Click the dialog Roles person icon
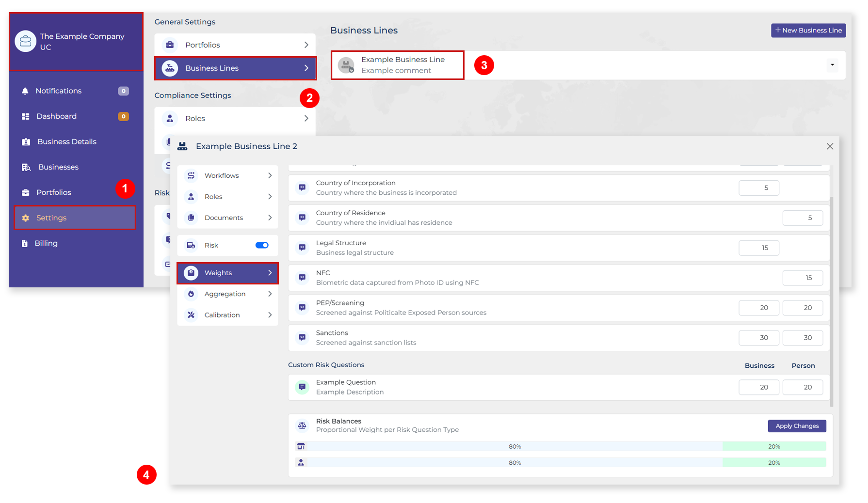The image size is (868, 503). tap(191, 197)
